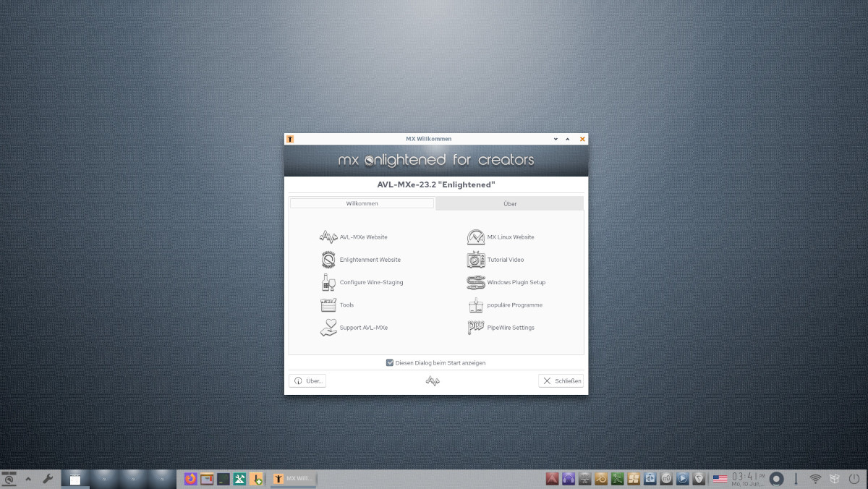Select the pager desktop showing a window
The width and height of the screenshot is (868, 489).
[x=75, y=478]
